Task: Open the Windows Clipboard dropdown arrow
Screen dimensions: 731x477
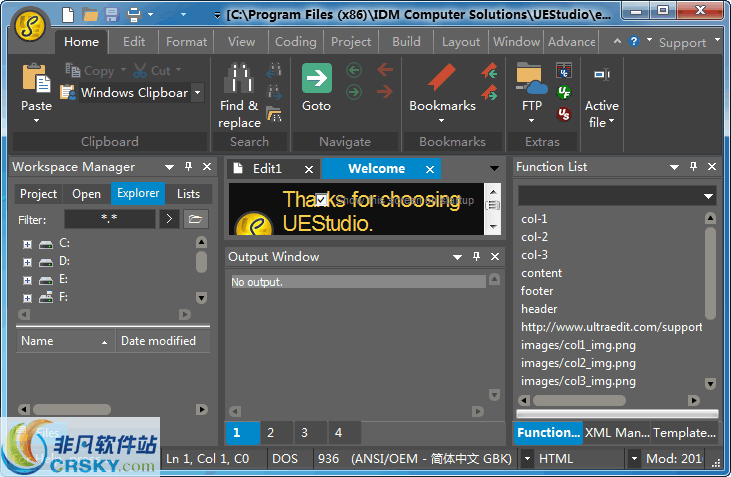Action: 198,92
